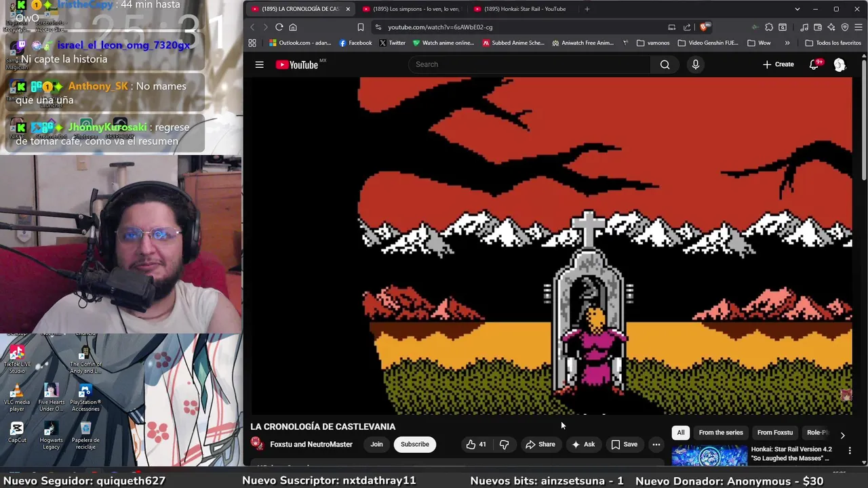The height and width of the screenshot is (488, 868).
Task: Open the tab search dropdown chevron
Action: (797, 9)
